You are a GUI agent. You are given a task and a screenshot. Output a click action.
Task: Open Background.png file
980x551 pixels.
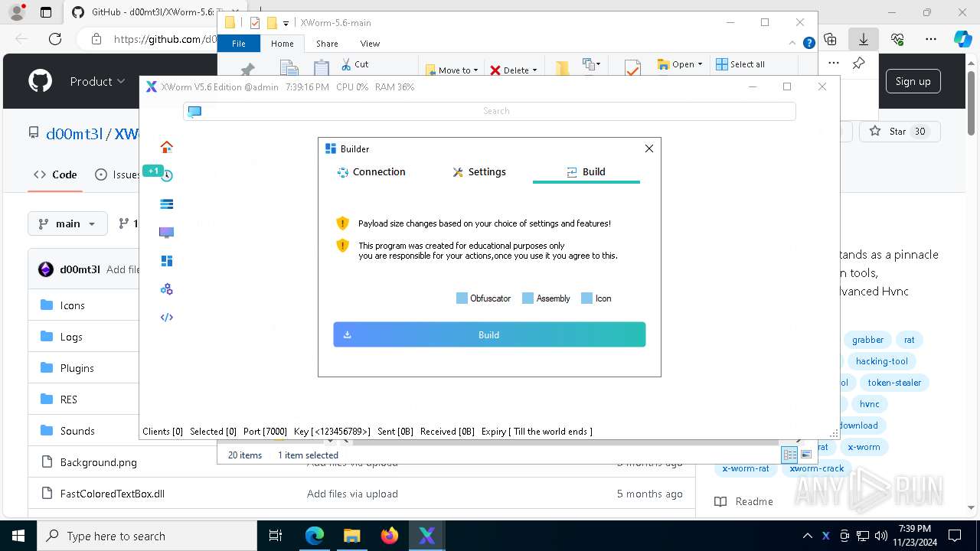pos(99,462)
